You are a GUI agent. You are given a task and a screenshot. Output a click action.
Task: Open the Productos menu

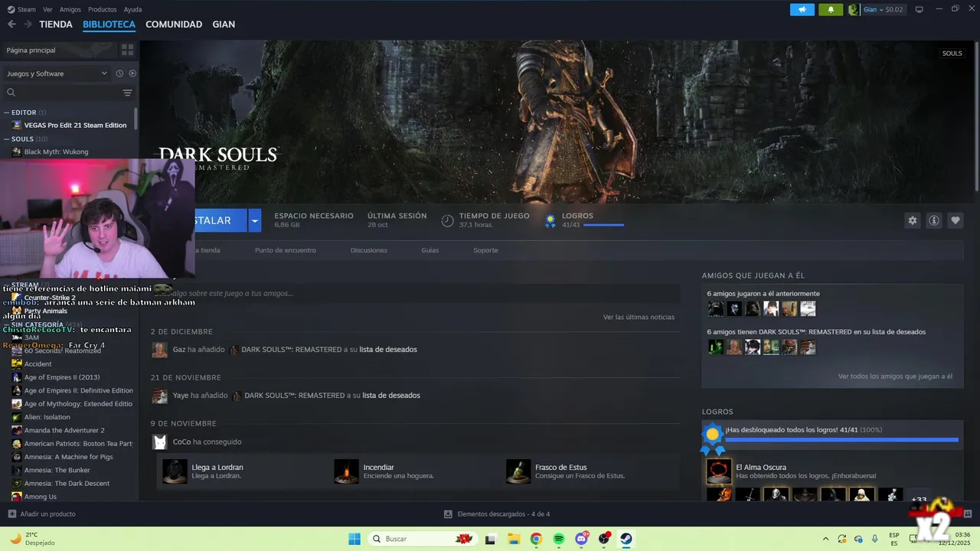click(x=103, y=9)
